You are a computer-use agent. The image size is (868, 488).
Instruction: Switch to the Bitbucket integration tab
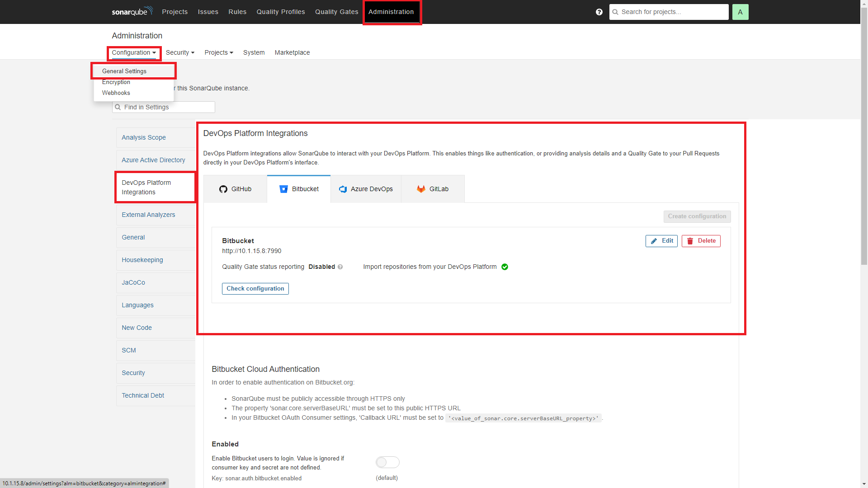coord(299,189)
